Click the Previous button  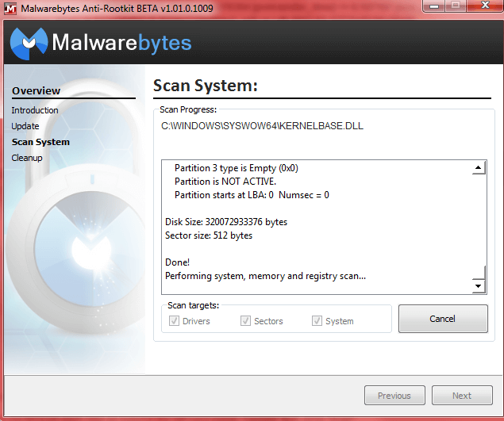[394, 396]
